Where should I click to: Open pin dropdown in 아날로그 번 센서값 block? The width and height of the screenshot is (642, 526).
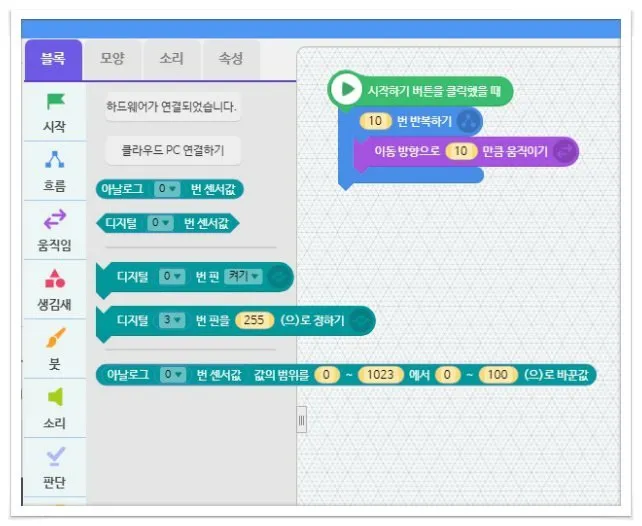[x=167, y=189]
